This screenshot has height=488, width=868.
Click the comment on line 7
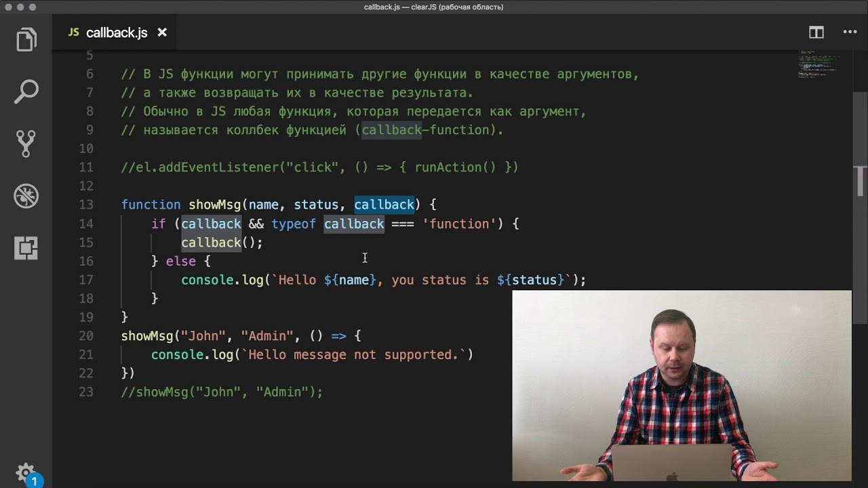(297, 93)
